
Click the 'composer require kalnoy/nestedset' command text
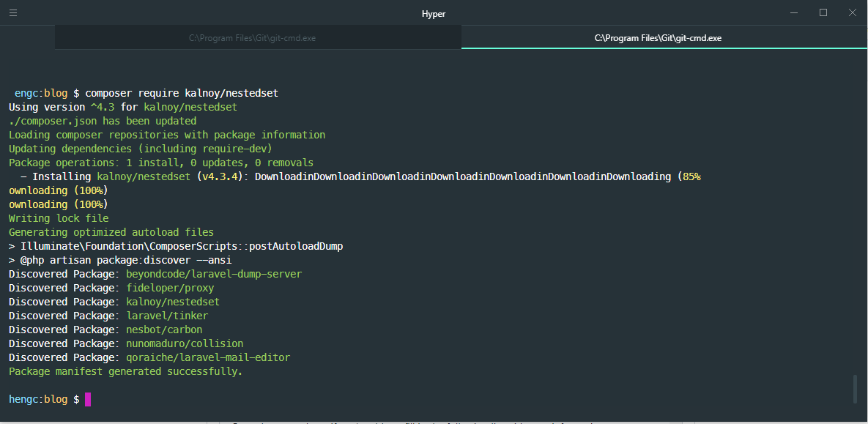[182, 94]
